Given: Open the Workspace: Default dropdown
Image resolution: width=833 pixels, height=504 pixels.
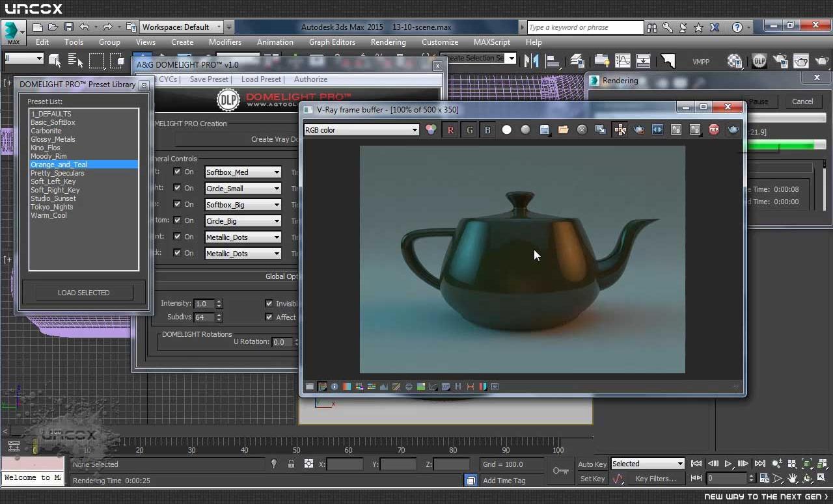Looking at the screenshot, I should 182,27.
